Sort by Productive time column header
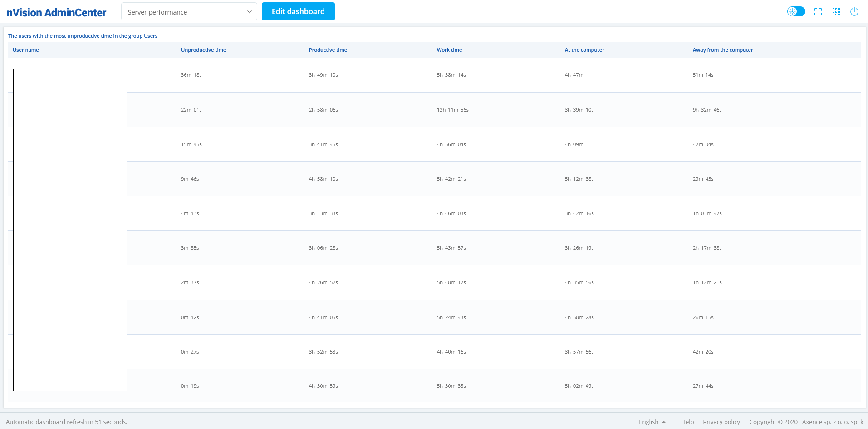868x429 pixels. click(x=328, y=50)
